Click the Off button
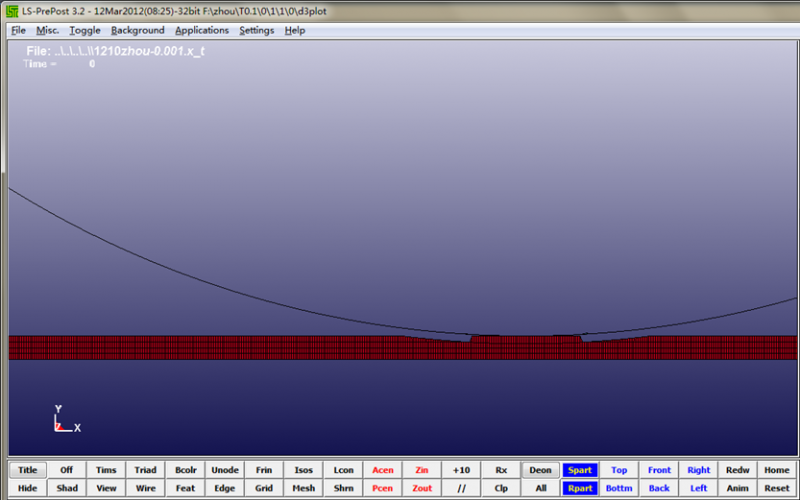 click(67, 470)
